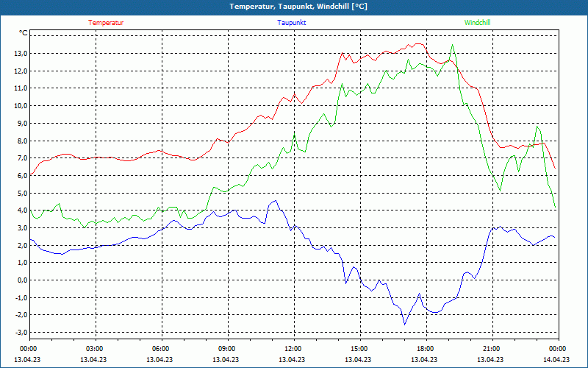Click the 15:00 time axis label
588x368 pixels.
(x=359, y=349)
